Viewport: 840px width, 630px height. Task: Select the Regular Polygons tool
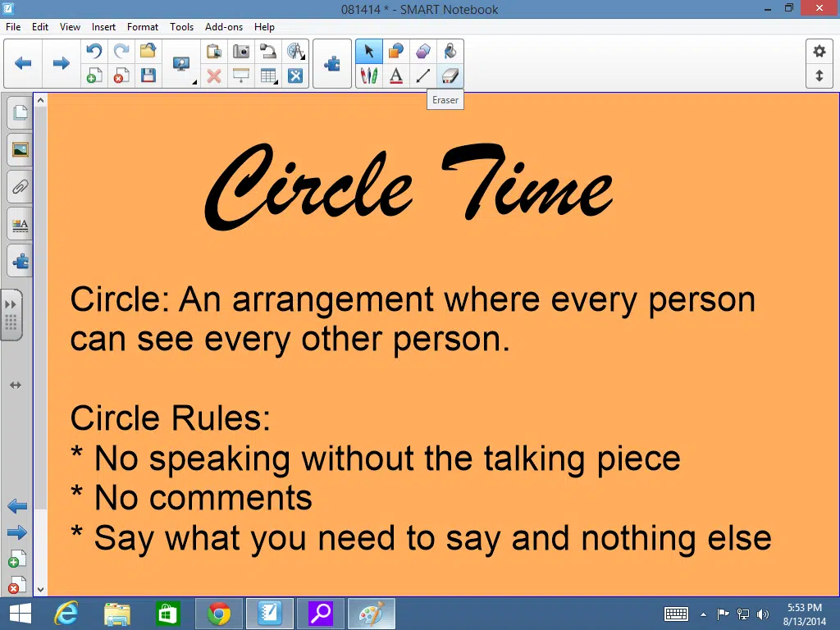pyautogui.click(x=422, y=52)
